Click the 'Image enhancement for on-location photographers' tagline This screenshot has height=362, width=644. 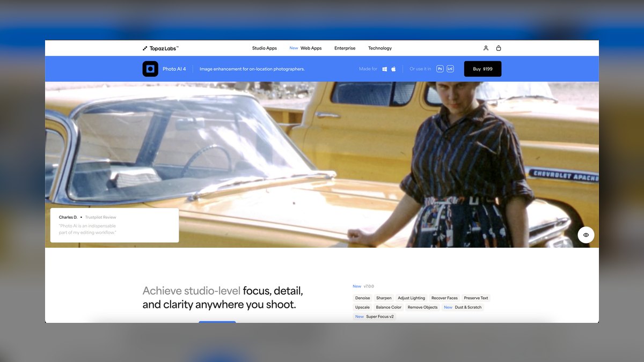point(252,69)
